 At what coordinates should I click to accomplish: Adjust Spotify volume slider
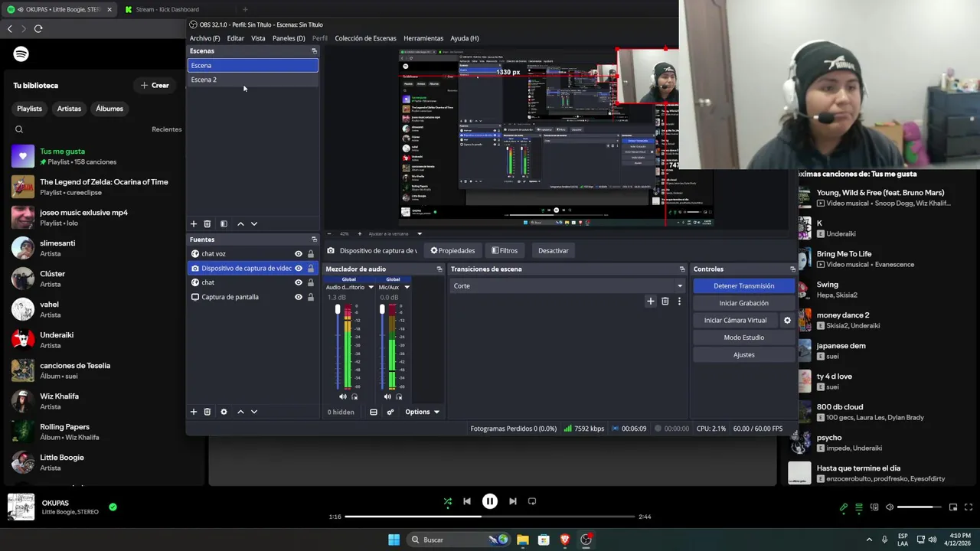click(x=919, y=507)
